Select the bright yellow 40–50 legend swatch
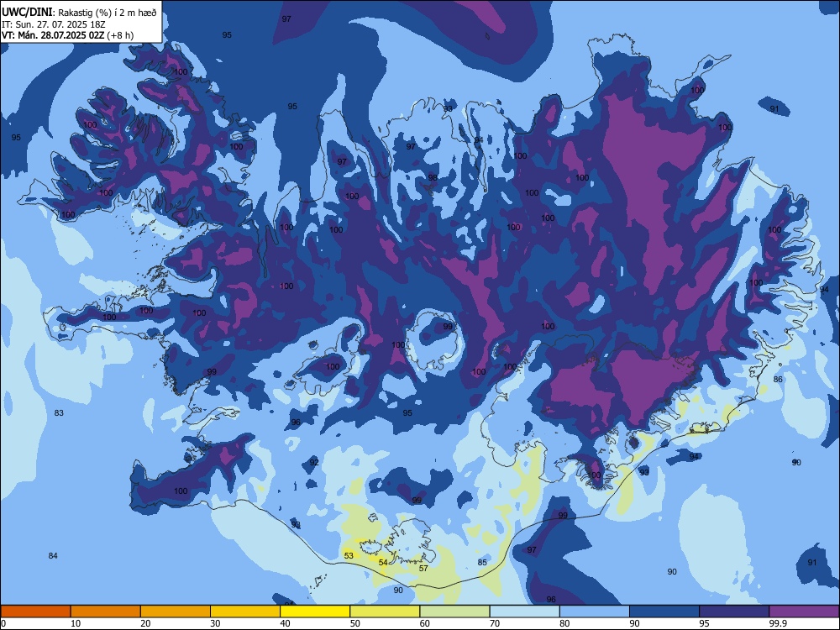The image size is (840, 630). click(315, 612)
